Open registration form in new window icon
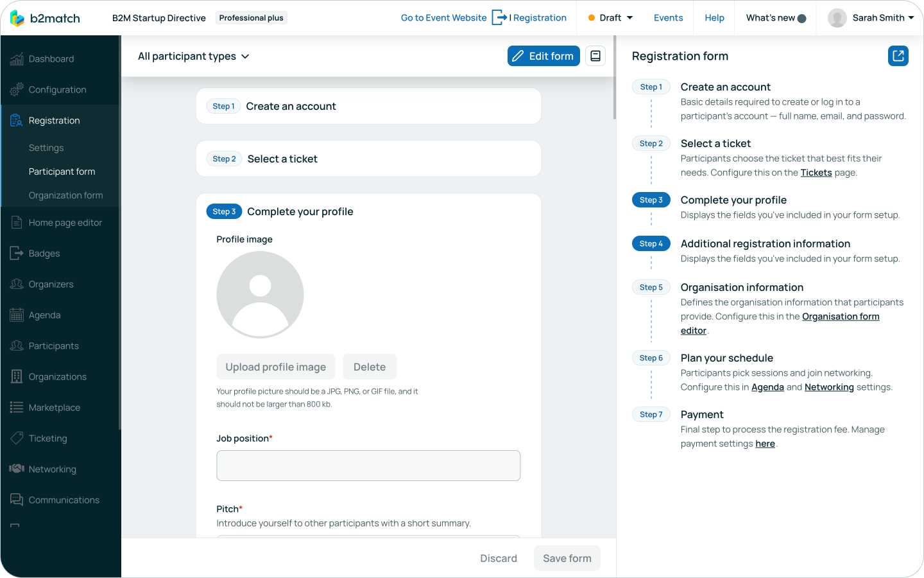This screenshot has width=924, height=578. click(898, 56)
